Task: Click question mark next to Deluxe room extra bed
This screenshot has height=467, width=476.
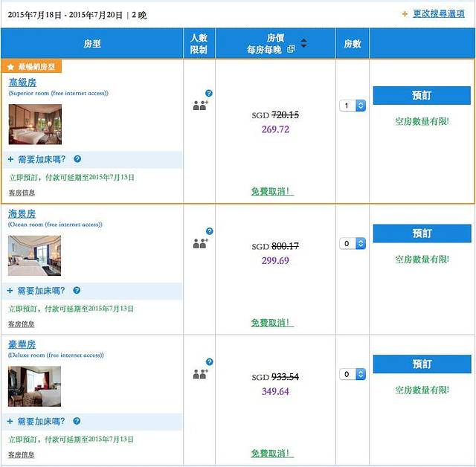Action: [77, 421]
